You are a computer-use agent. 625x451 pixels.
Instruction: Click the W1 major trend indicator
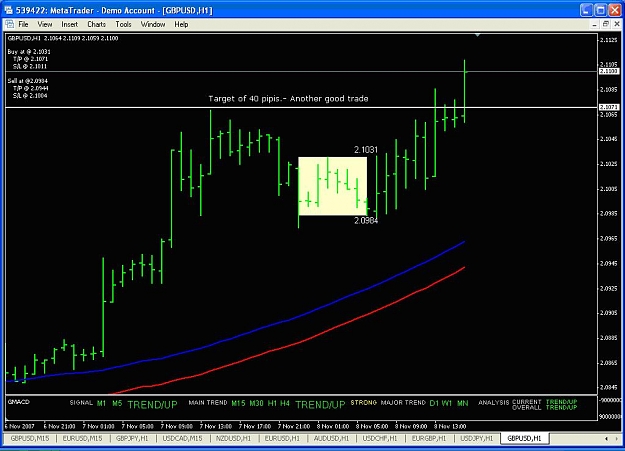tap(447, 403)
